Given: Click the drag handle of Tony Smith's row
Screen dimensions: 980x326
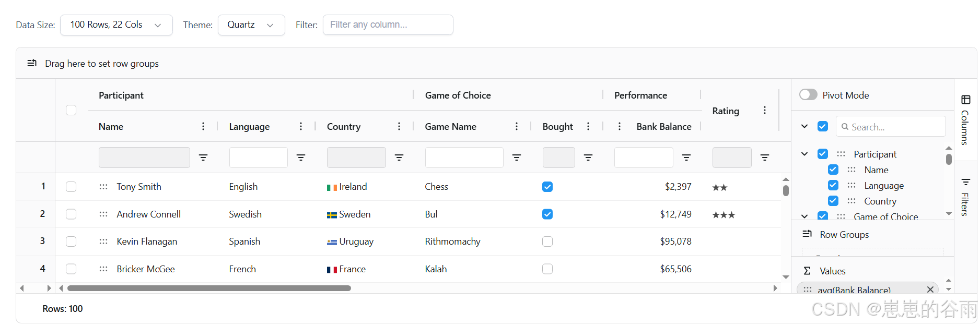Looking at the screenshot, I should pyautogui.click(x=103, y=187).
